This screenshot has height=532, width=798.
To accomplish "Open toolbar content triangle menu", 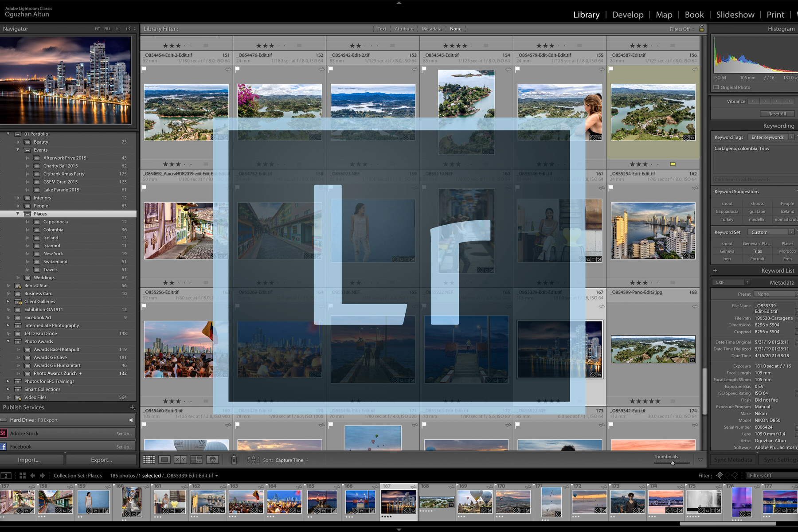I will point(700,460).
